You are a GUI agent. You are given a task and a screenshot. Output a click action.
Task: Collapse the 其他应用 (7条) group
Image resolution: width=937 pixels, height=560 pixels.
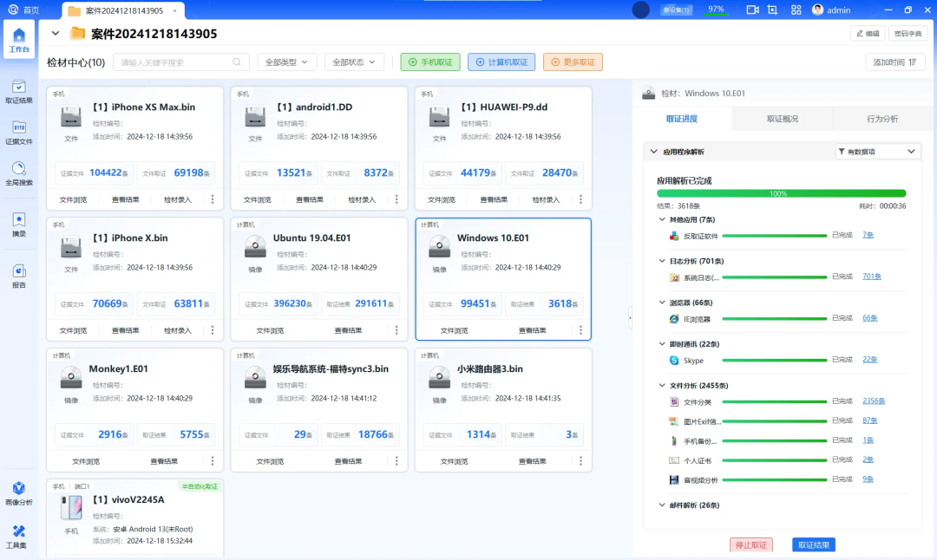[x=662, y=219]
